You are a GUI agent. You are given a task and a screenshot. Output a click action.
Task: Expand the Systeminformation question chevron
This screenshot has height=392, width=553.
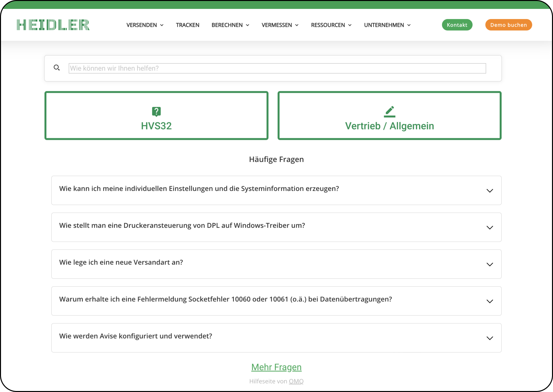click(x=489, y=191)
